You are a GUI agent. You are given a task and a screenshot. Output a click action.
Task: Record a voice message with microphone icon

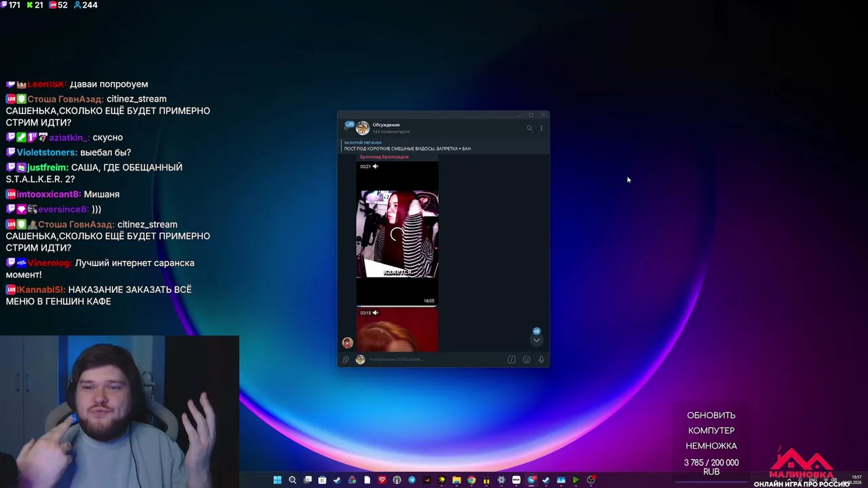[x=541, y=360]
